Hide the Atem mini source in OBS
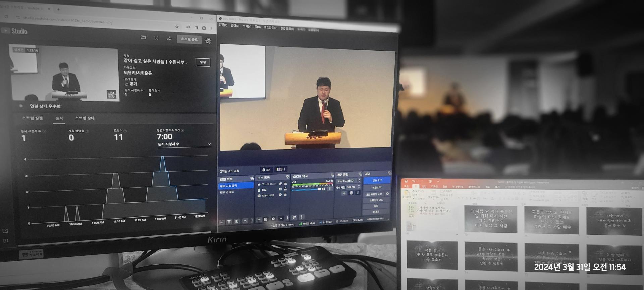Image resolution: width=644 pixels, height=290 pixels. coord(280,195)
